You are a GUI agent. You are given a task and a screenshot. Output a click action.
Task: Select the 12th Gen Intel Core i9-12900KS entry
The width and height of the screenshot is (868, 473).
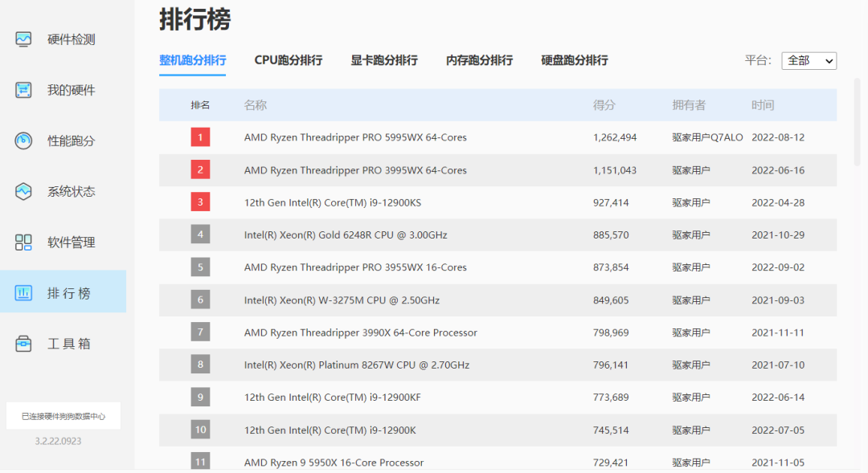coord(333,202)
